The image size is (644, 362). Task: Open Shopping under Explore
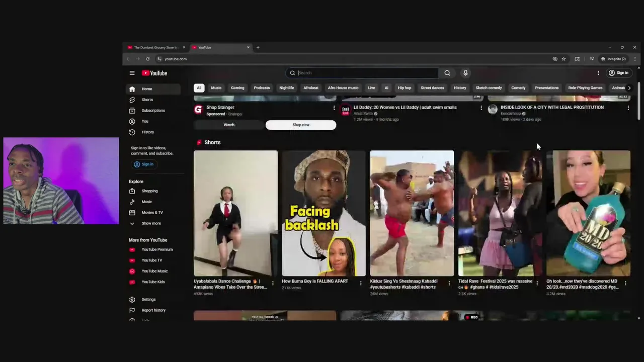pos(153,191)
